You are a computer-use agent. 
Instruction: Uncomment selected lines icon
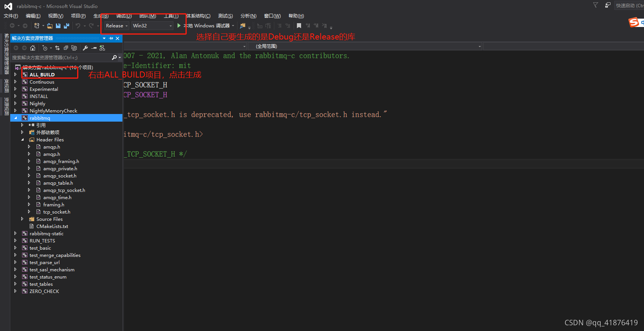point(288,25)
